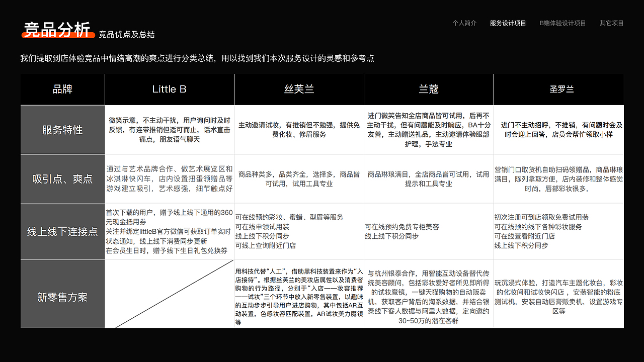Select the 吸引点、爽点 row label
Image resolution: width=644 pixels, height=362 pixels.
(62, 178)
